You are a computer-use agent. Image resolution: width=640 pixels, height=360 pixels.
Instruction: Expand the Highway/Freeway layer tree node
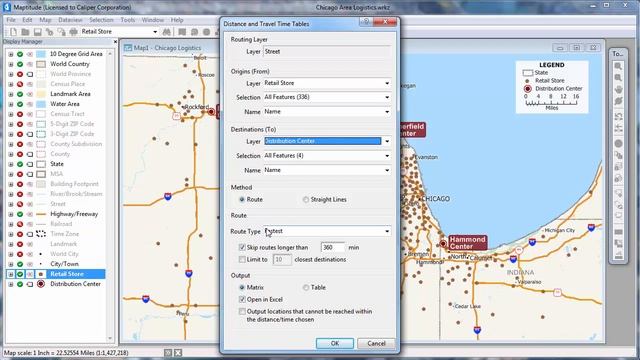[11, 214]
